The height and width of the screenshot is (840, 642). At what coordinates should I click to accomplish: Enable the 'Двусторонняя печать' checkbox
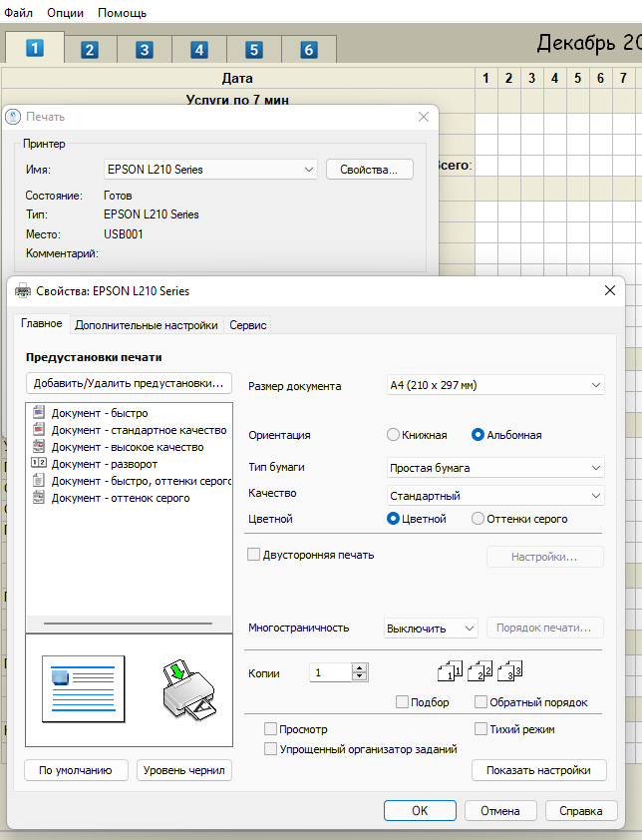coord(253,555)
